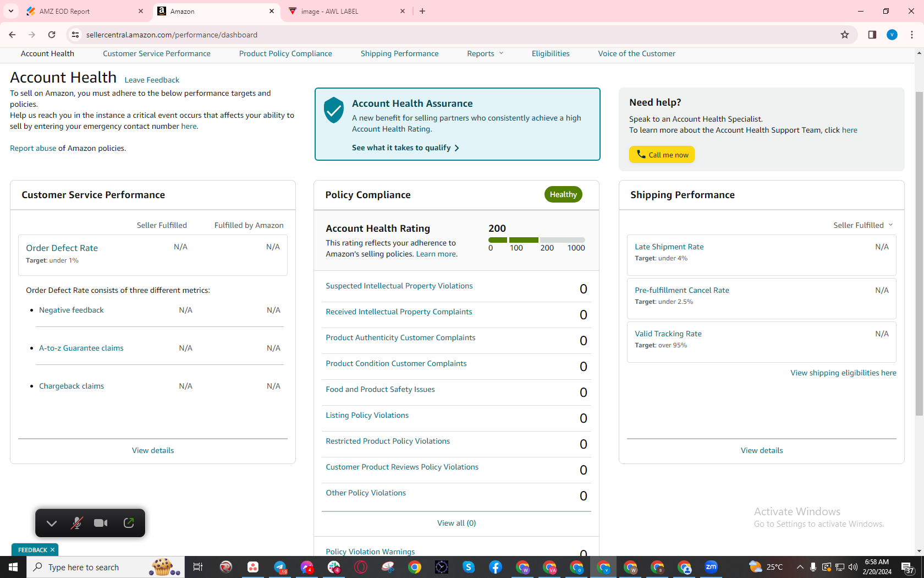Open Task View on the taskbar

click(198, 567)
